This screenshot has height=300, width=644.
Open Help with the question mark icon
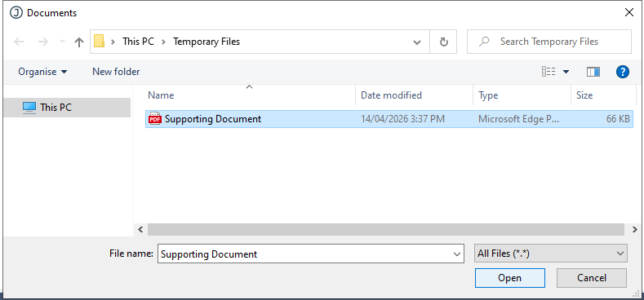pyautogui.click(x=623, y=72)
